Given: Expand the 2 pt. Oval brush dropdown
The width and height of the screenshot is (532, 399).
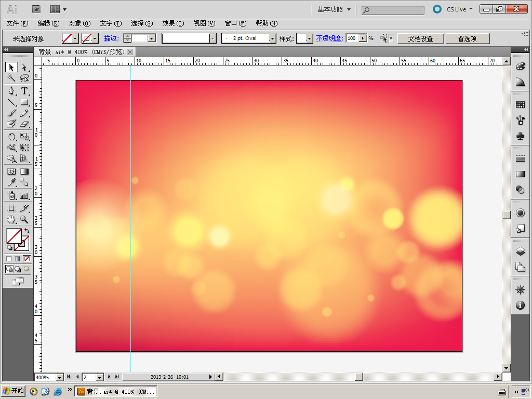Looking at the screenshot, I should (x=272, y=38).
